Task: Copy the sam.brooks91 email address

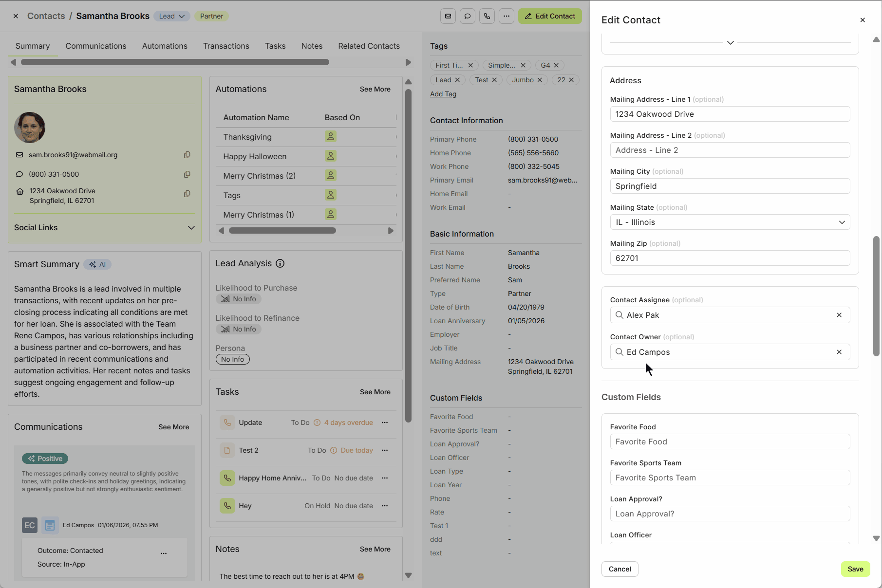Action: [x=187, y=155]
